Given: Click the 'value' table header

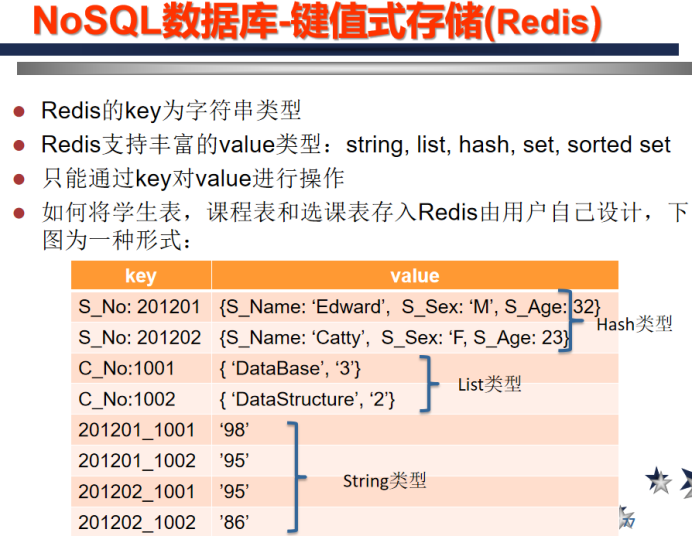Looking at the screenshot, I should pos(415,276).
